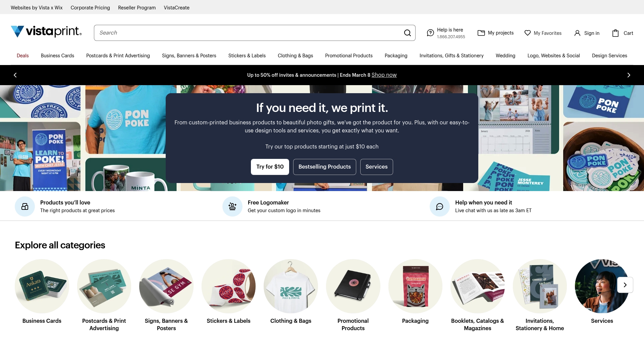This screenshot has width=644, height=362.
Task: Open Business Cards category thumbnail
Action: pyautogui.click(x=42, y=286)
